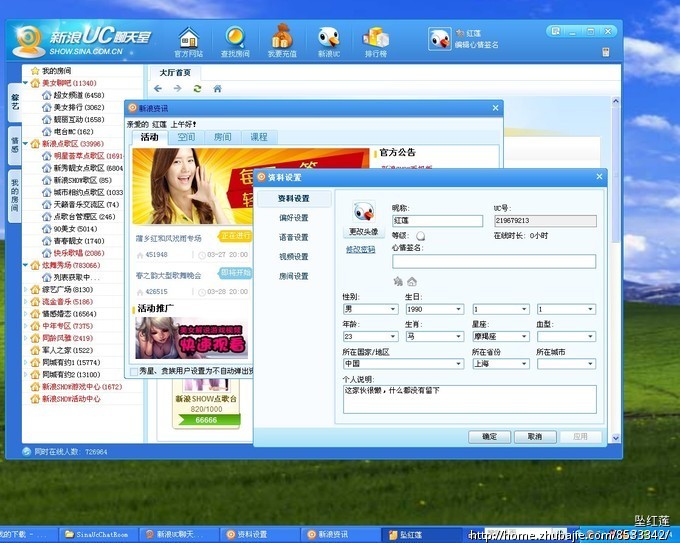The width and height of the screenshot is (680, 543).
Task: Click the orange house icon beside 综艺广场
Action: (x=35, y=289)
